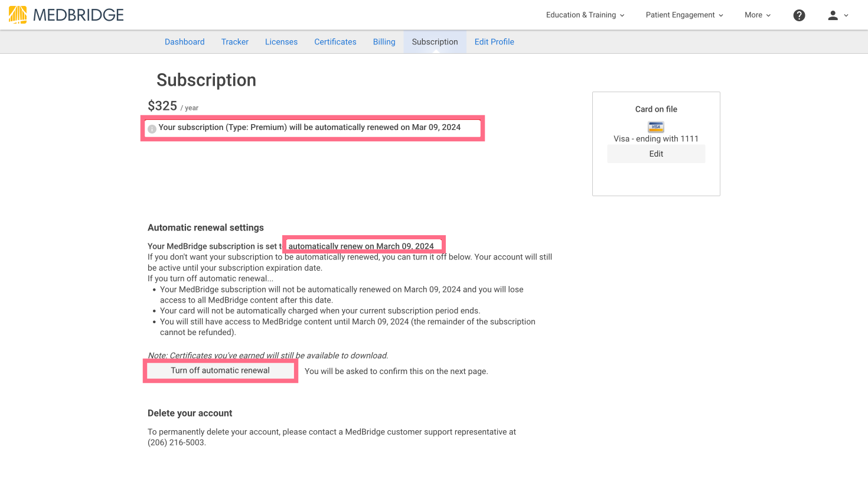
Task: Click the info icon beside subscription notice
Action: coord(152,129)
